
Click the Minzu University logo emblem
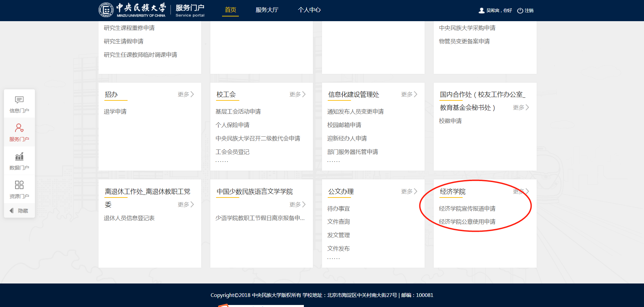click(x=106, y=10)
